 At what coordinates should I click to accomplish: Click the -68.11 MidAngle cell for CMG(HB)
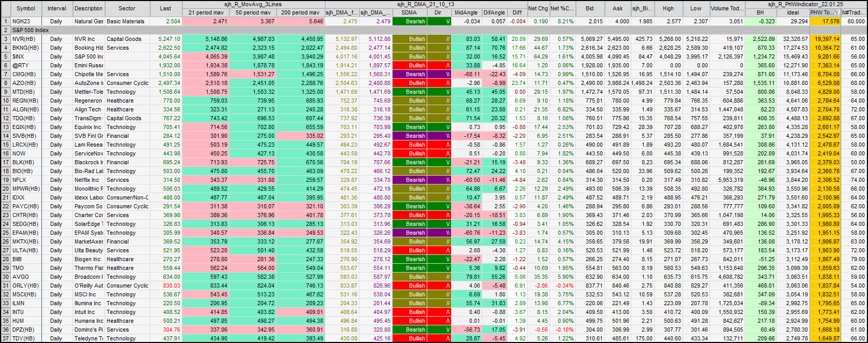pyautogui.click(x=466, y=74)
